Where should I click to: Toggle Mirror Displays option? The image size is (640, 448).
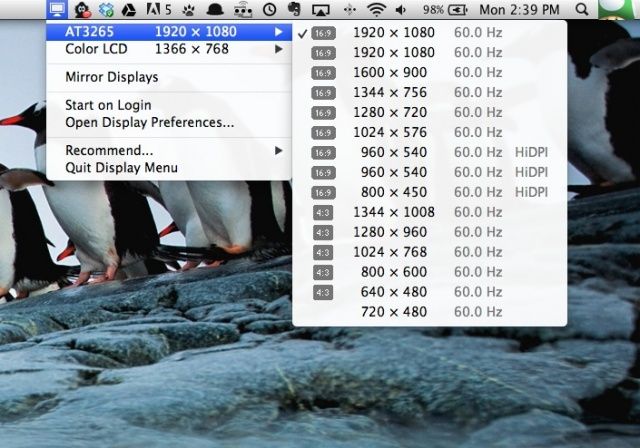click(x=112, y=77)
